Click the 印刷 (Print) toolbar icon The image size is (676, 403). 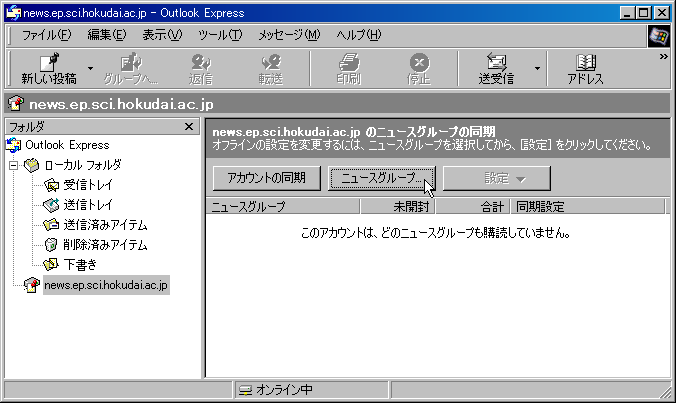[x=349, y=69]
